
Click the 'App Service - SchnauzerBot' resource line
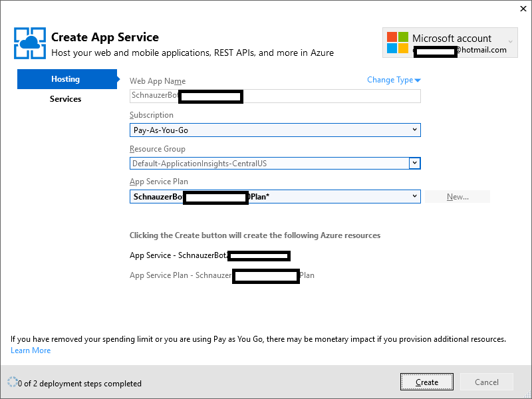[x=209, y=255]
